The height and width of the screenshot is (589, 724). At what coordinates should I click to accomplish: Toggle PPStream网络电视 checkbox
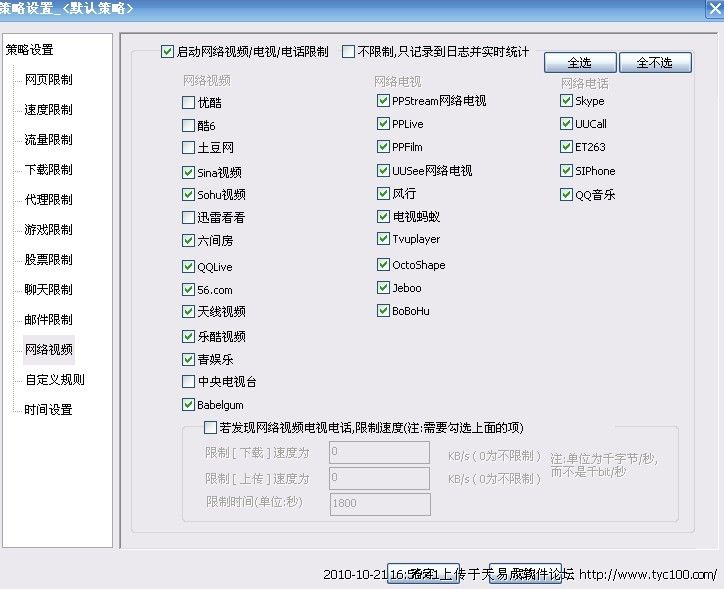(384, 101)
